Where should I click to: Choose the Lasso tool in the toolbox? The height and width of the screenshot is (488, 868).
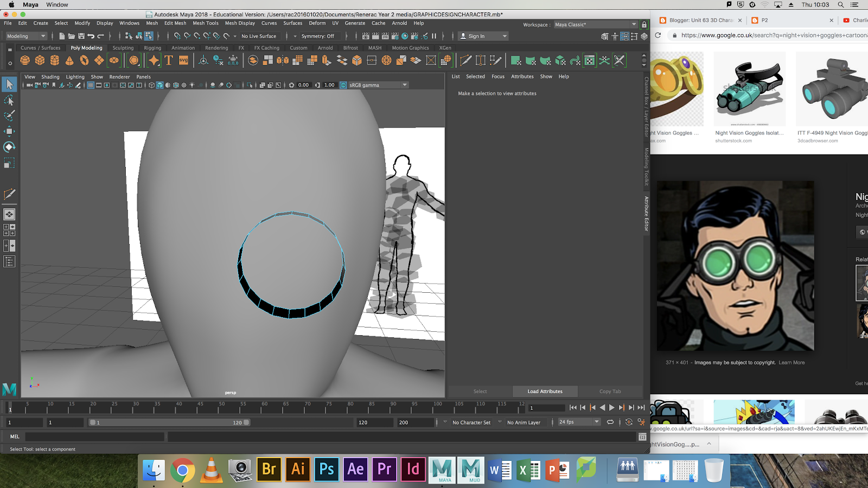[x=9, y=100]
